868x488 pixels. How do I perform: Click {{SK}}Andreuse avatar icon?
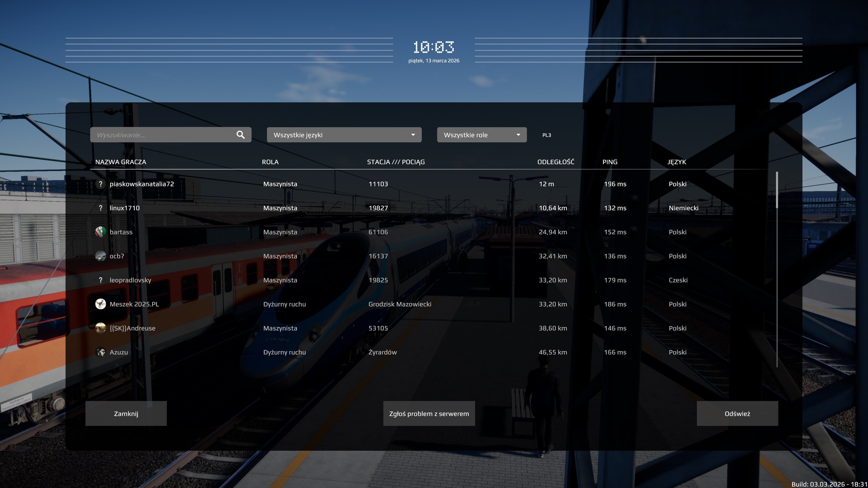click(100, 328)
